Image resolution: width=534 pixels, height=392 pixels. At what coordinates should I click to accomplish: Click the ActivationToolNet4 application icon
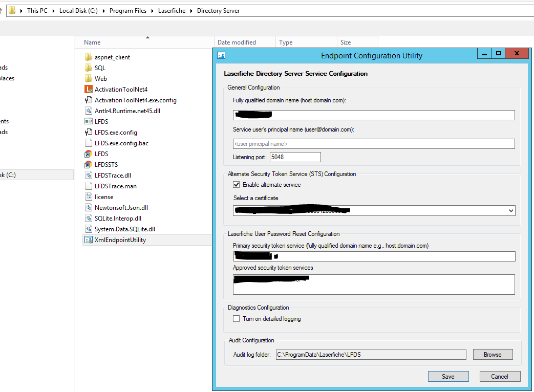88,89
